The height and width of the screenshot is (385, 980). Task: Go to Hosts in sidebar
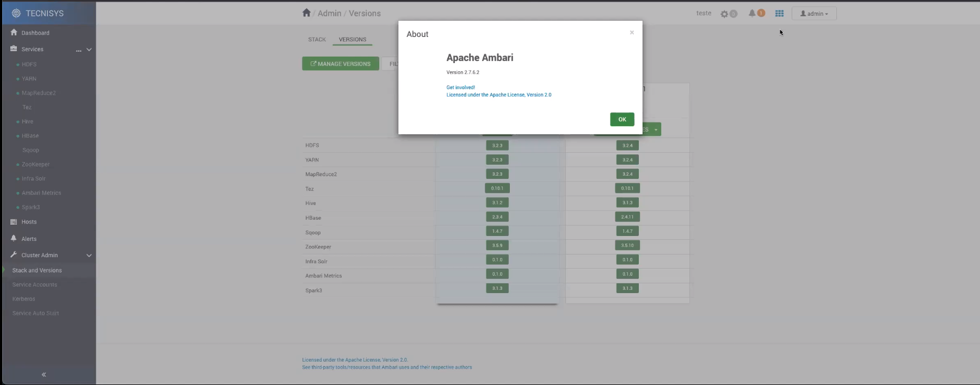point(29,222)
